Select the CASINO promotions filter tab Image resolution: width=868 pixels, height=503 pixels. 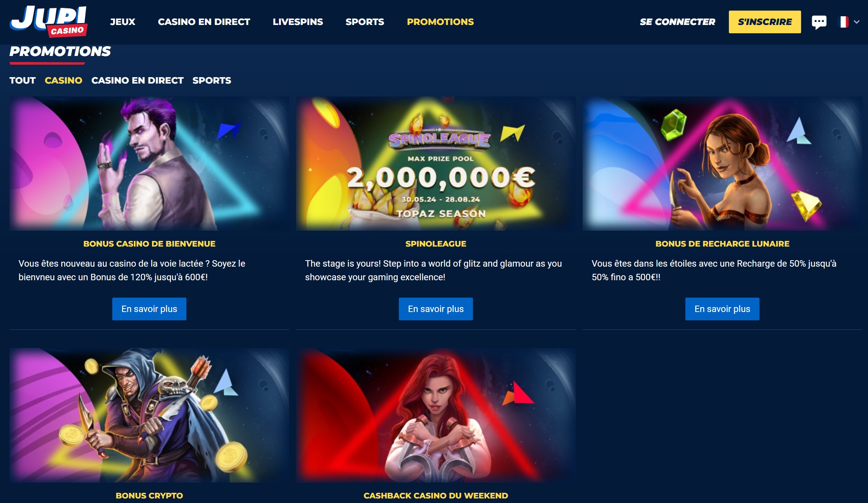63,81
